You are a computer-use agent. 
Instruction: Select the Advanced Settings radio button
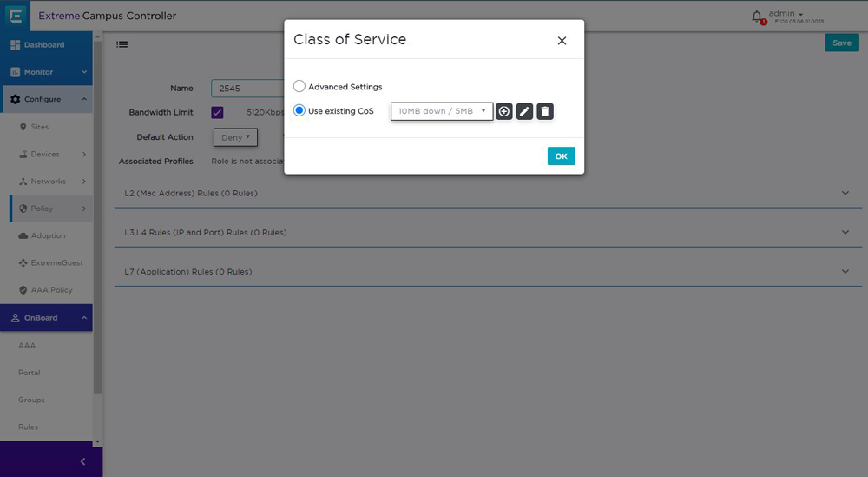pos(299,87)
